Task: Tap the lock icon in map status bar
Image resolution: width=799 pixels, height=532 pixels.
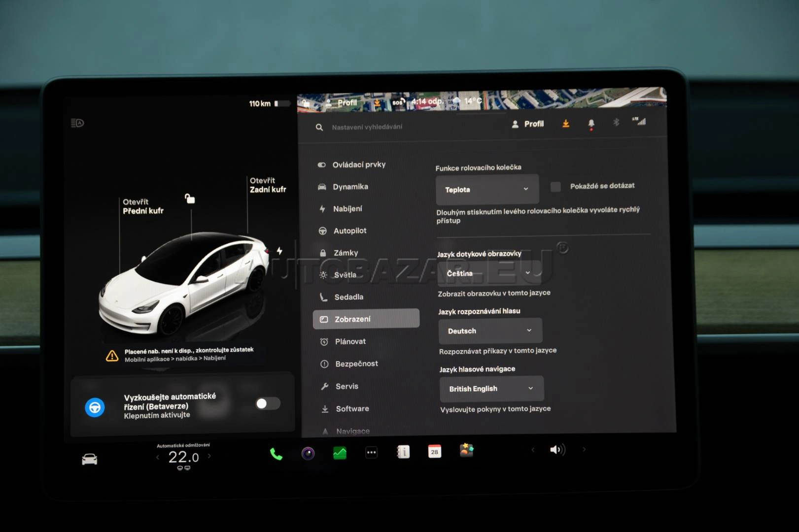Action: [306, 103]
